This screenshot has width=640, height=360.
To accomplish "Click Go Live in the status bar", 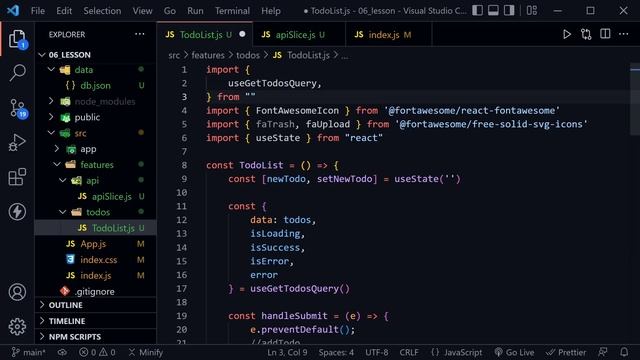I will click(514, 352).
